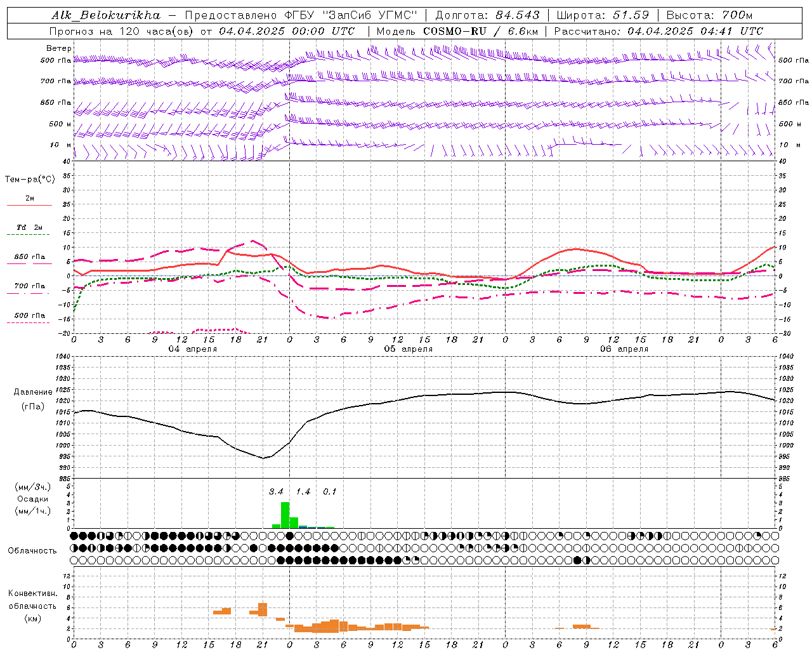Click the temperature legend's "700 гПа" entry
The width and height of the screenshot is (812, 650).
tap(30, 286)
